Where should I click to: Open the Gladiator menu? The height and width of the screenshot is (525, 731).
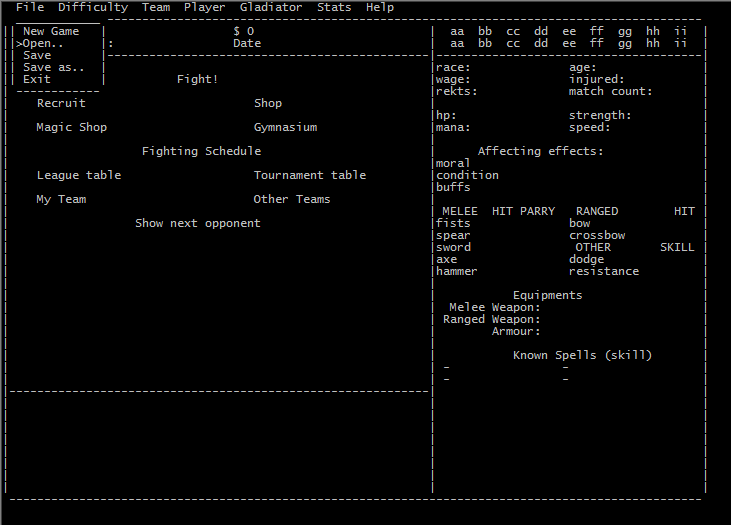(271, 7)
